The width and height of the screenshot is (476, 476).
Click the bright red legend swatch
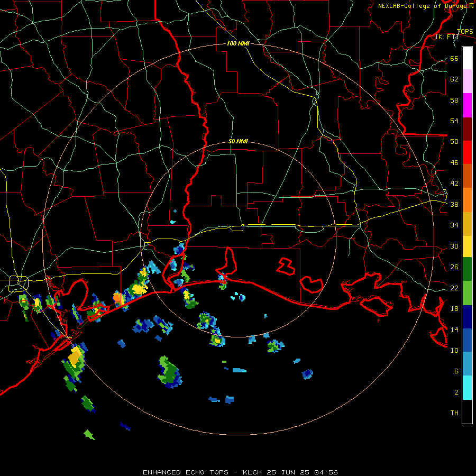(x=467, y=152)
